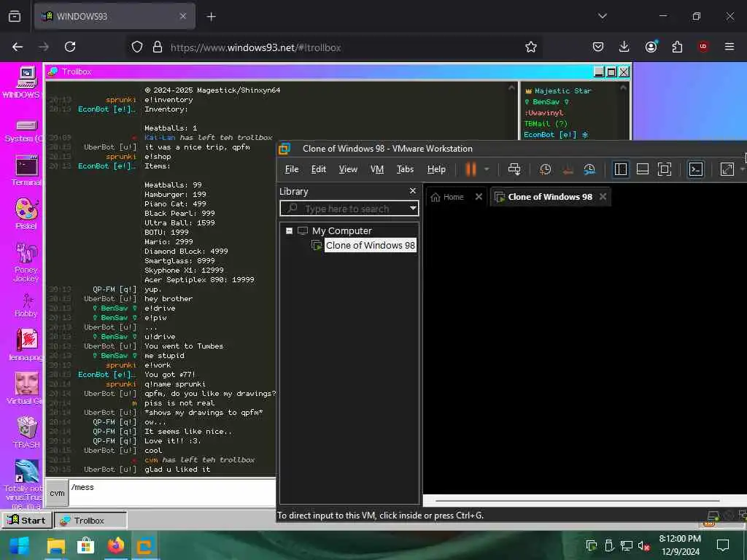Viewport: 747px width, 560px height.
Task: Open the lenna.png desktop icon
Action: tap(26, 344)
